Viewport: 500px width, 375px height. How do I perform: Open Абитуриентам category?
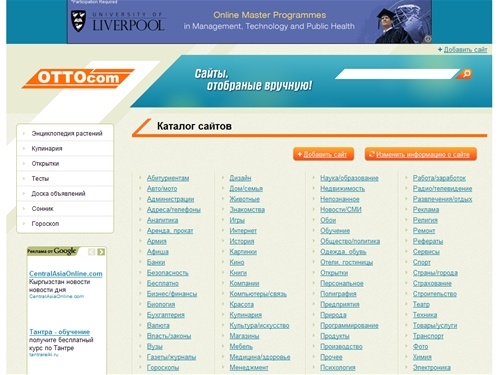(x=168, y=178)
